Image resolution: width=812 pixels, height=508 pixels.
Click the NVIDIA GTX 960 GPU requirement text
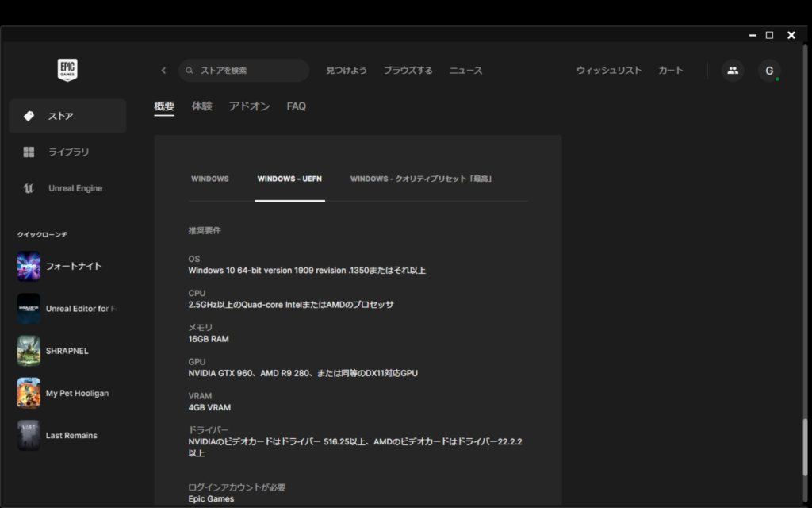(303, 373)
